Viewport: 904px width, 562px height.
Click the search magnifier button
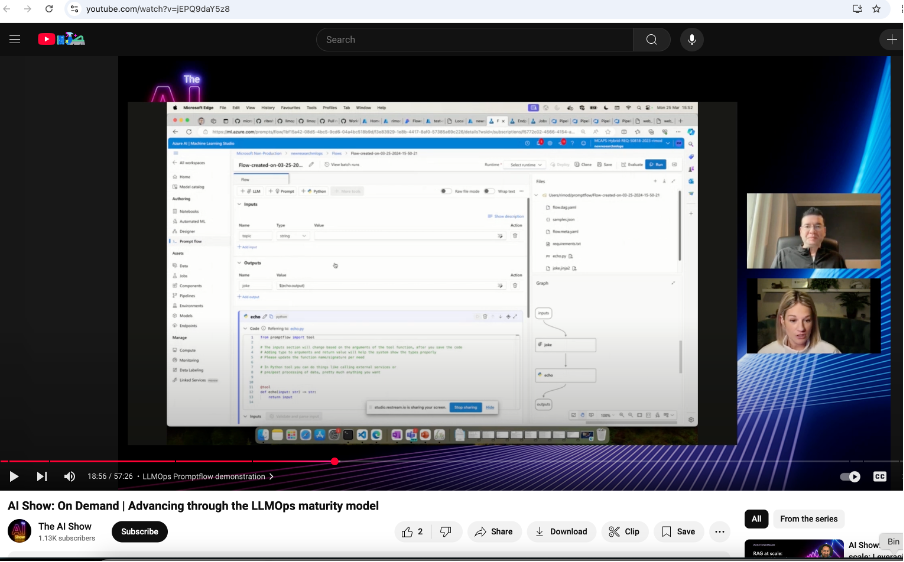(651, 39)
